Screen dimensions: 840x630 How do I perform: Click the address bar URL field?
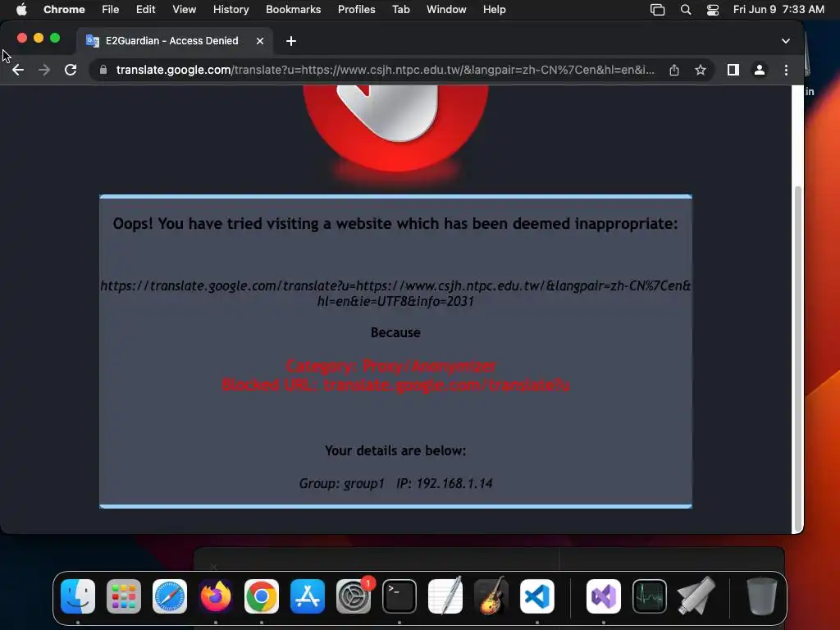tap(385, 71)
